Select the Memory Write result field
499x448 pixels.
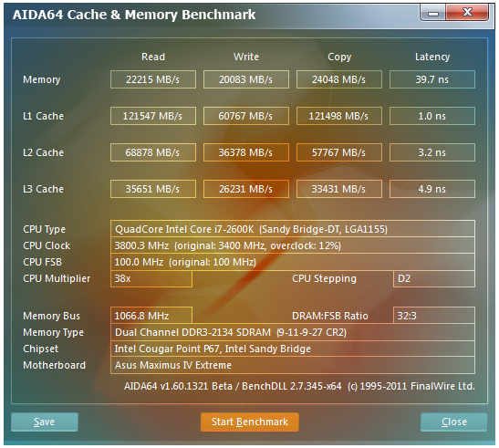(246, 79)
